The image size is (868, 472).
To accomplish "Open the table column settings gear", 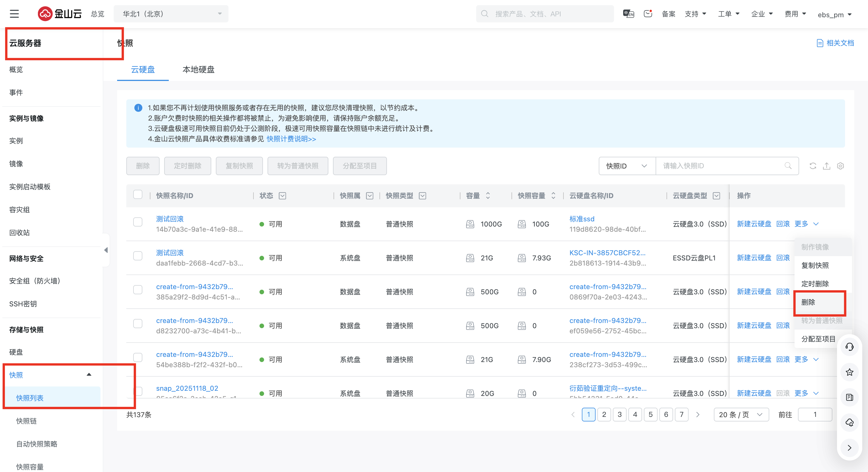I will coord(840,166).
